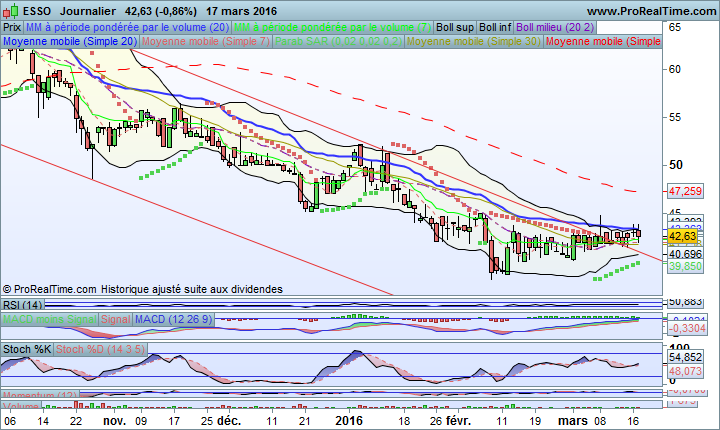Click the mars month label on axis

coord(573,421)
